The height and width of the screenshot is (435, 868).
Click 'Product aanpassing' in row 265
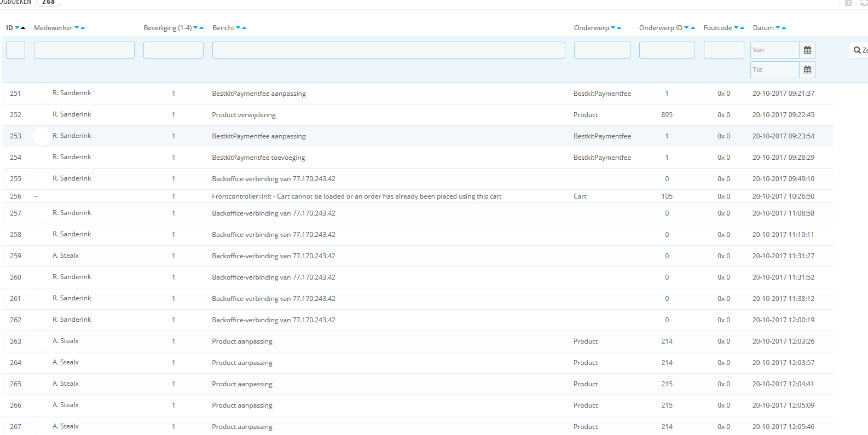242,384
